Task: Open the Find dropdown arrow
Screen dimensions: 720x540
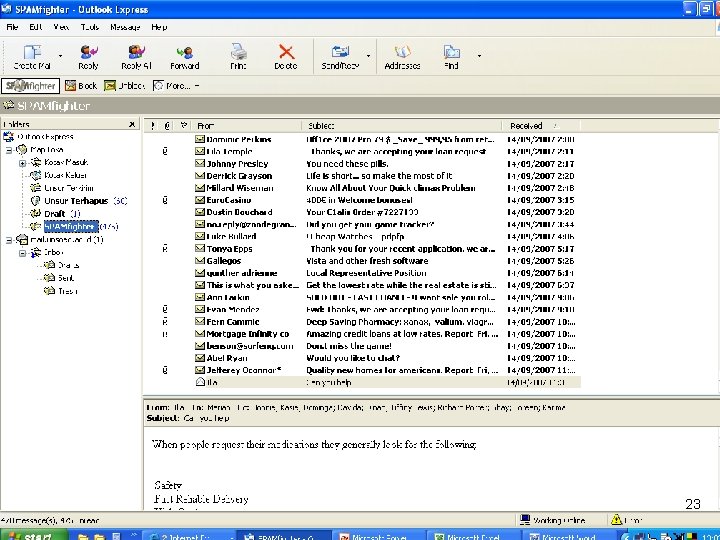Action: coord(479,56)
